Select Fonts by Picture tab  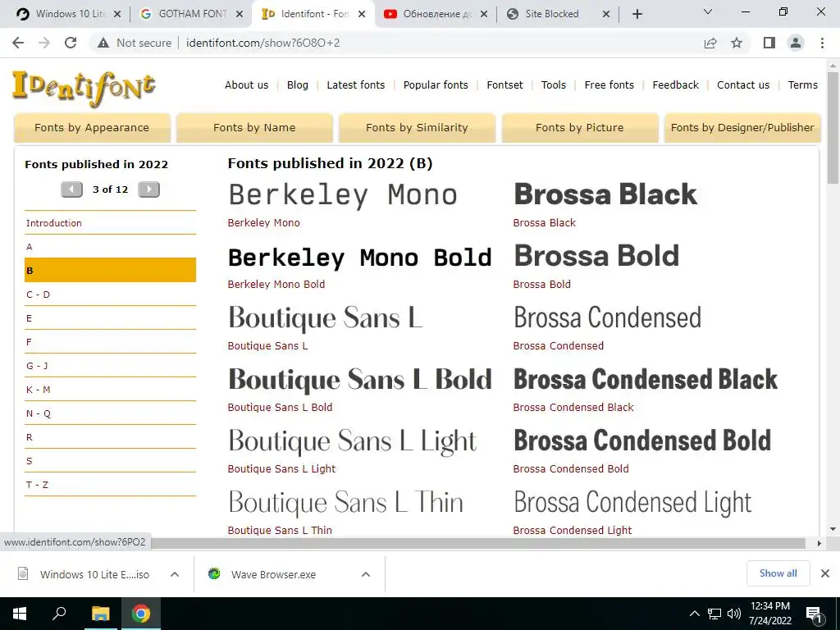[580, 127]
